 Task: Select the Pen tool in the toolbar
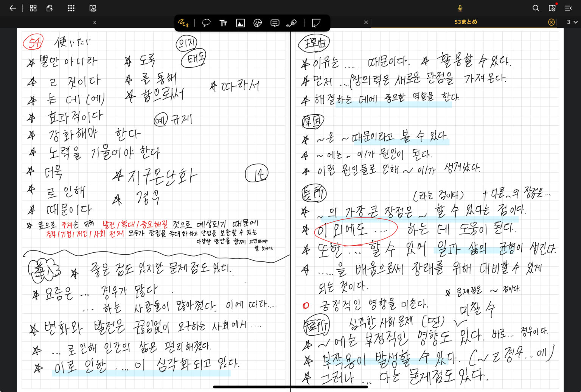click(183, 23)
